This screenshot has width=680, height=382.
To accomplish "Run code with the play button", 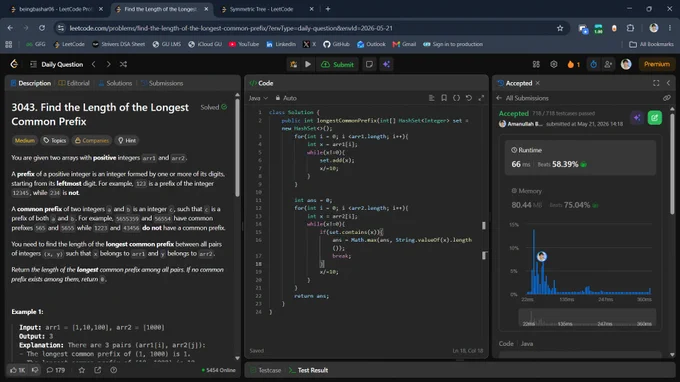I will (308, 64).
